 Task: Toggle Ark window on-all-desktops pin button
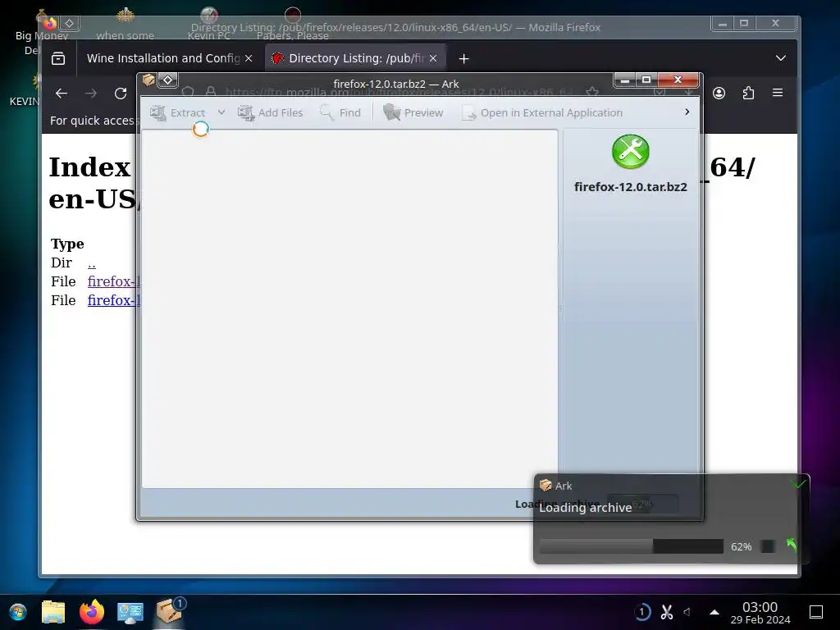167,80
